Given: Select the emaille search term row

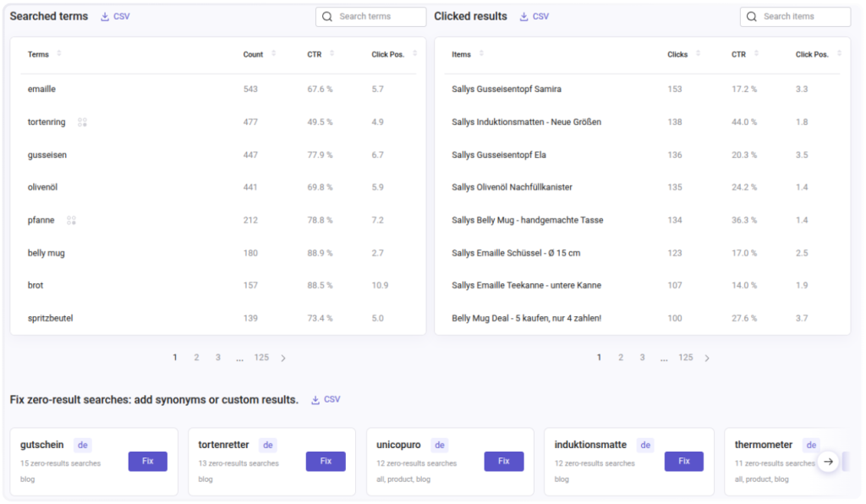Looking at the screenshot, I should 218,89.
